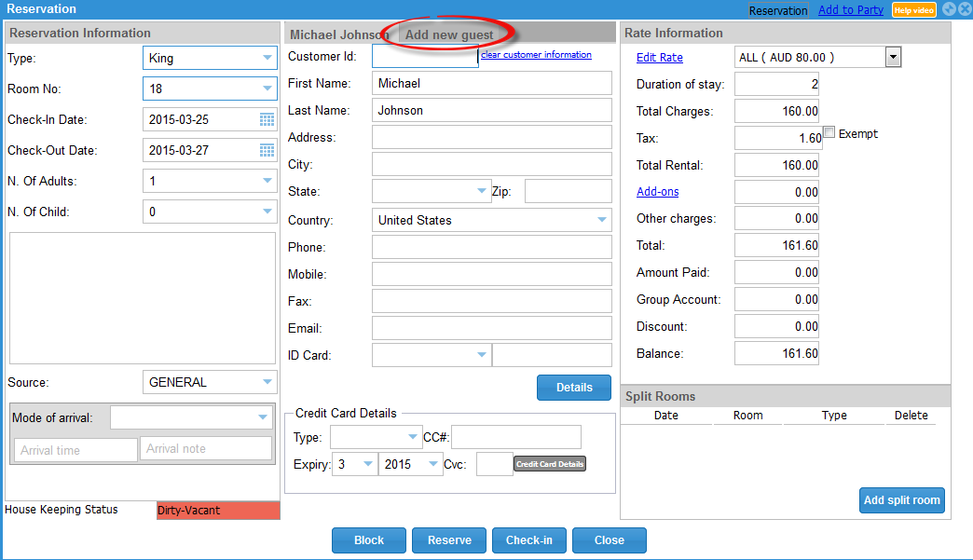Click the Amount Paid field
The image size is (973, 560).
coord(776,272)
